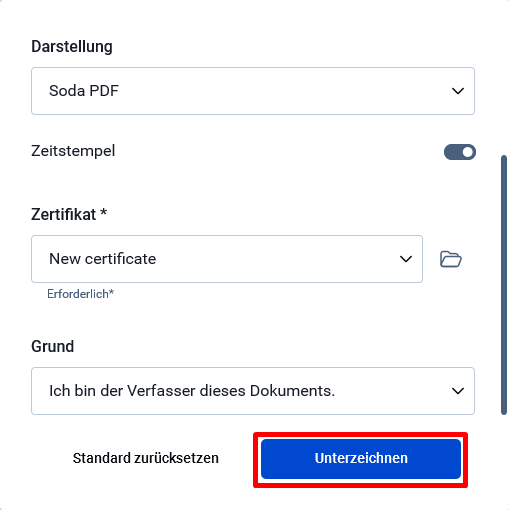This screenshot has height=510, width=509.
Task: Open the 'New certificate' combo box
Action: pyautogui.click(x=227, y=259)
